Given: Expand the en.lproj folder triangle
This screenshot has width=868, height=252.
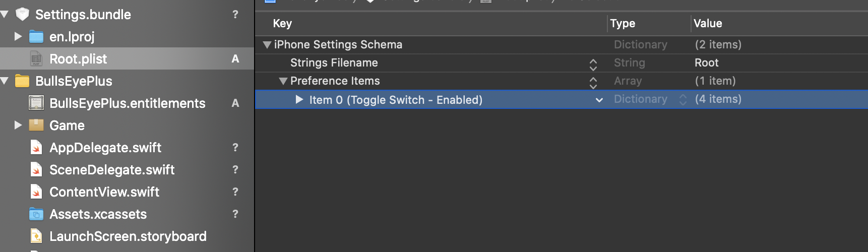Looking at the screenshot, I should (x=18, y=36).
